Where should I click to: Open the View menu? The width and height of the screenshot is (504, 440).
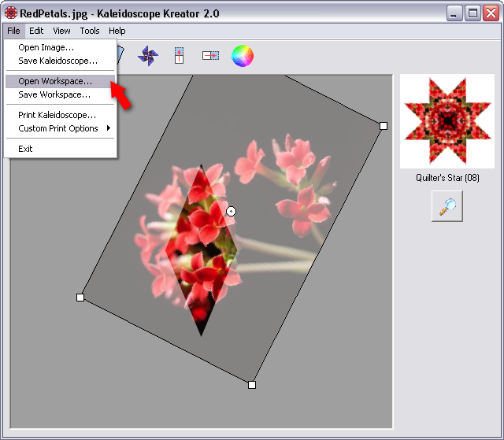pos(61,31)
